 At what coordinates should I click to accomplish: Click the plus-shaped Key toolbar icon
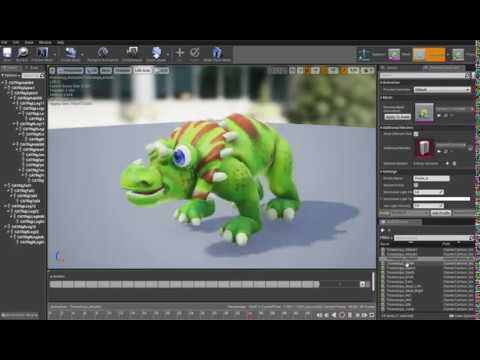coord(180,53)
